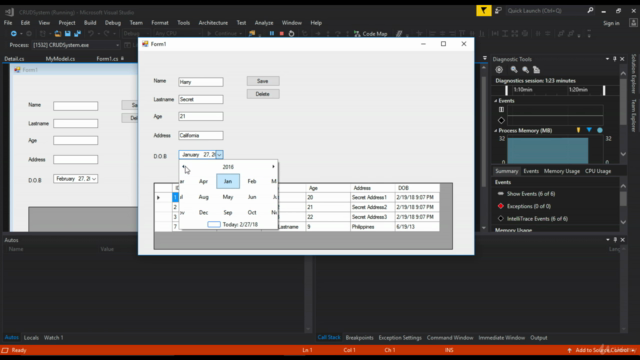The height and width of the screenshot is (360, 640).
Task: Toggle the blue snapshot marker in Process Memory
Action: pyautogui.click(x=589, y=130)
